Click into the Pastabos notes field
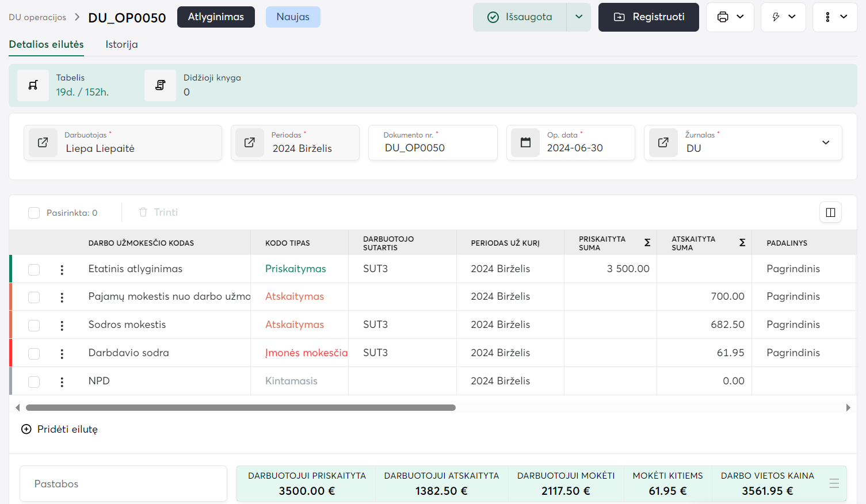The image size is (866, 504). click(x=123, y=484)
